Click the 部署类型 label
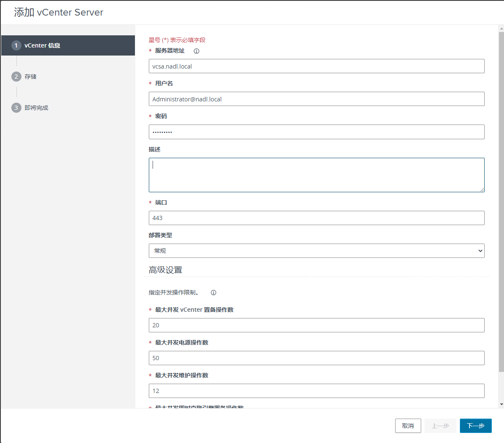The image size is (504, 443). click(x=161, y=235)
